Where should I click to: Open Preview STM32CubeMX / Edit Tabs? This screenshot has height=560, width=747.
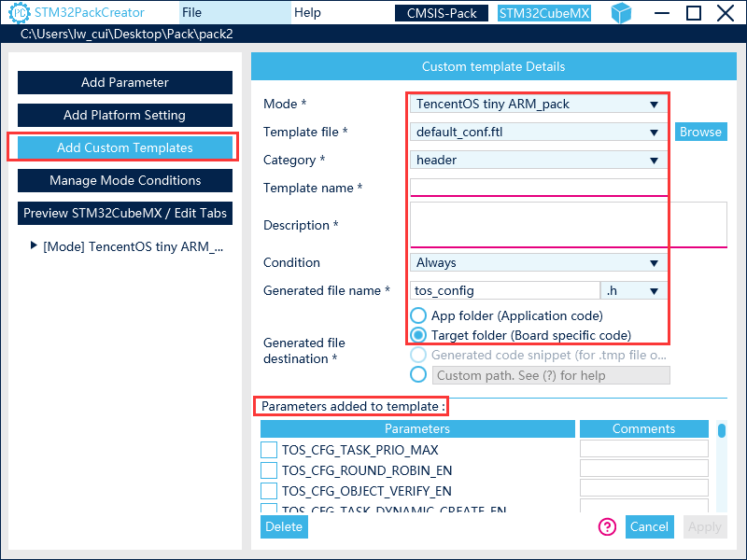125,213
